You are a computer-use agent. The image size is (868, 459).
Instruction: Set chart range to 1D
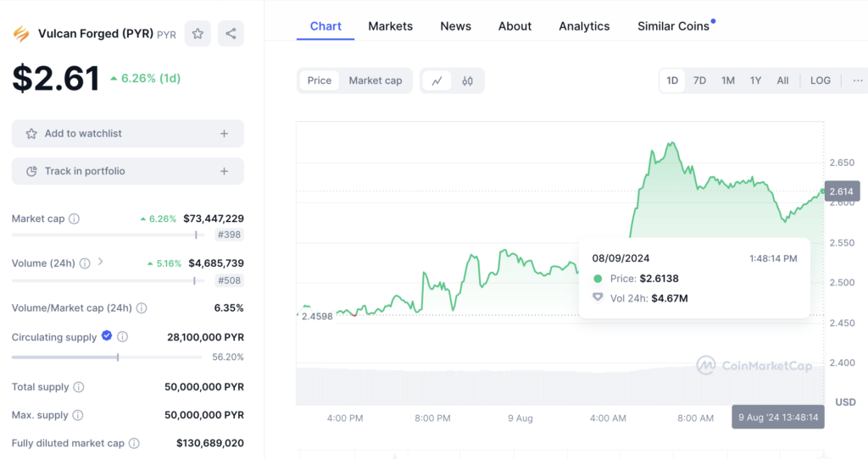[x=672, y=80]
